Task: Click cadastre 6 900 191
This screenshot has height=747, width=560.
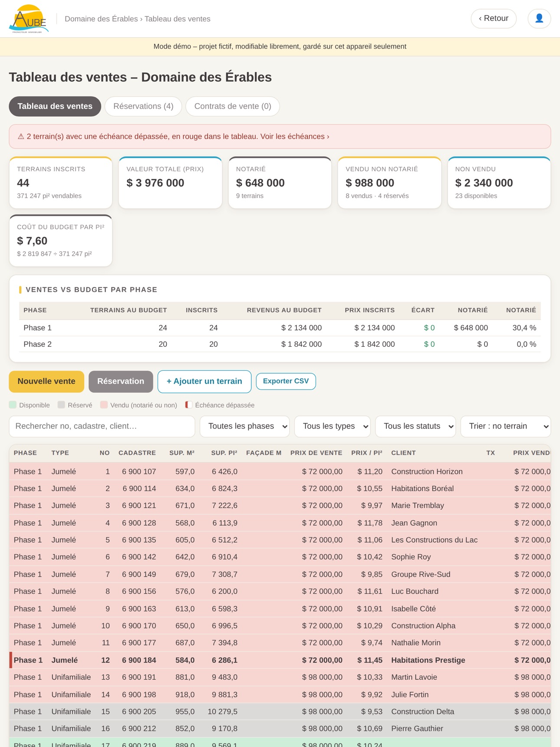Action: click(139, 677)
